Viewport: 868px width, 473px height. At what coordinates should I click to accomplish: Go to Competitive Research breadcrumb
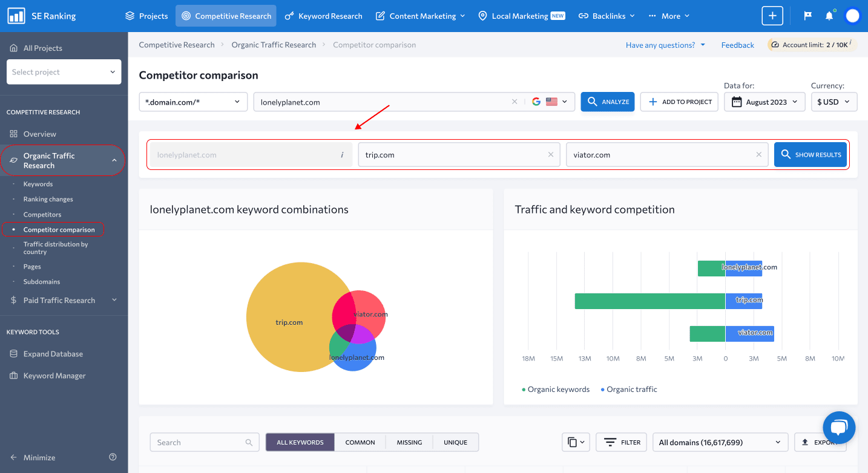[x=177, y=45]
